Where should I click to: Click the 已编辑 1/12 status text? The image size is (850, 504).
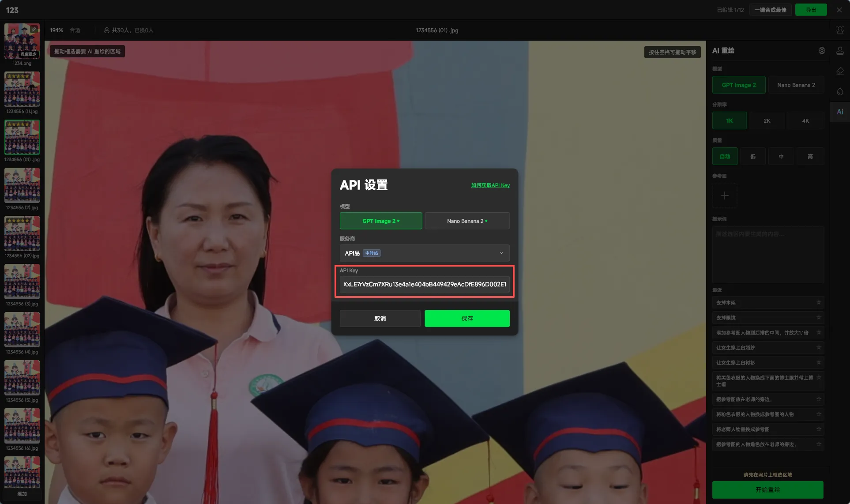point(730,10)
